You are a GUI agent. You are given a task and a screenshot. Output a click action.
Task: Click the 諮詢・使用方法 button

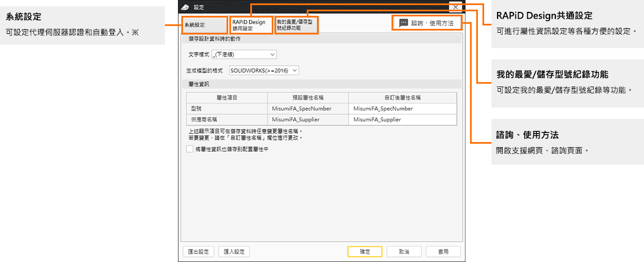pyautogui.click(x=427, y=23)
